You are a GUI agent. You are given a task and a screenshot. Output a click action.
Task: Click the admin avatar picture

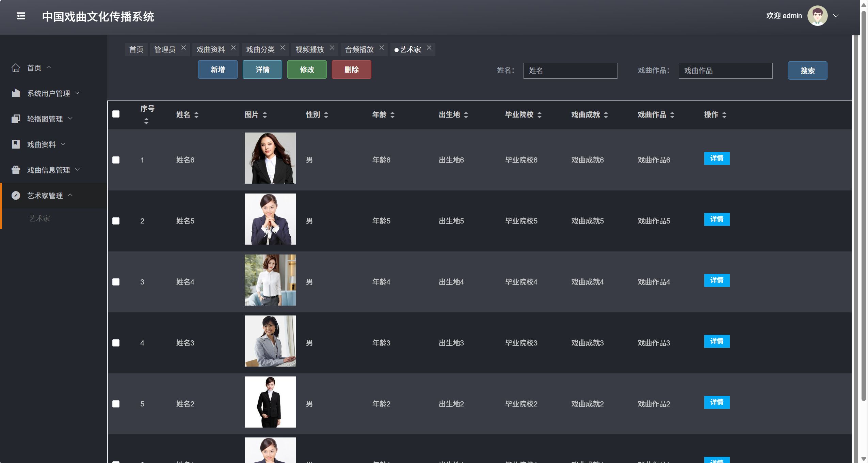pyautogui.click(x=817, y=16)
